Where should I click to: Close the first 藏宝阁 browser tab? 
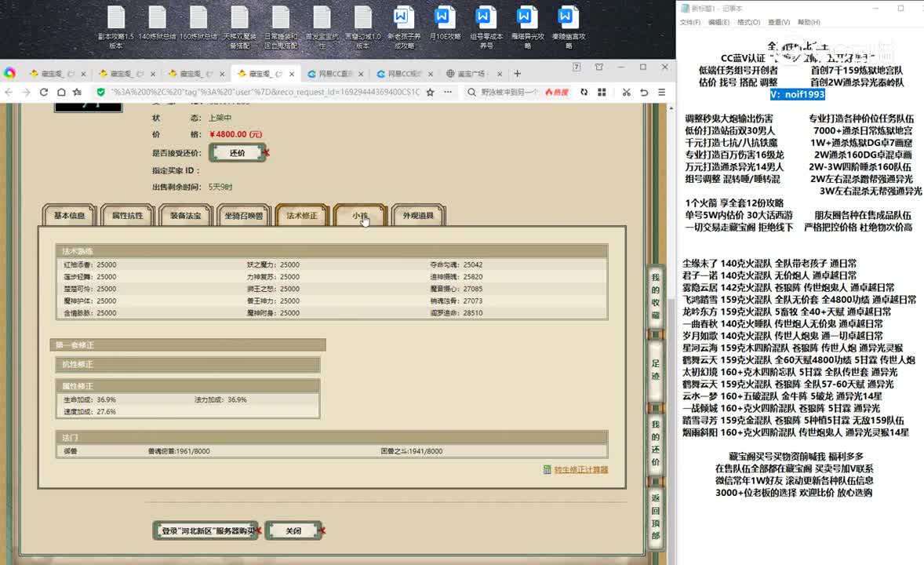83,74
